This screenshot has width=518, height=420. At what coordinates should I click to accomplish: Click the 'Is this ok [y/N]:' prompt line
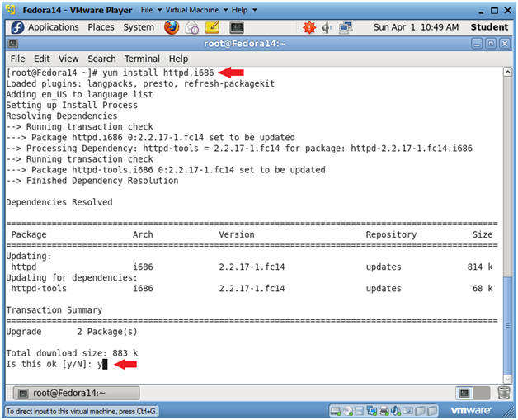[x=56, y=364]
